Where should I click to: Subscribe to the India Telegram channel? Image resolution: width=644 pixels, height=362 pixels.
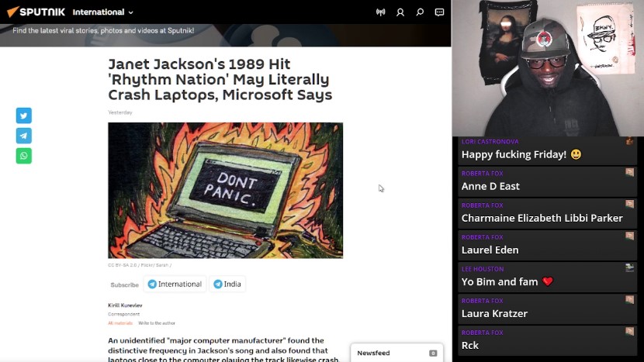[x=227, y=284]
